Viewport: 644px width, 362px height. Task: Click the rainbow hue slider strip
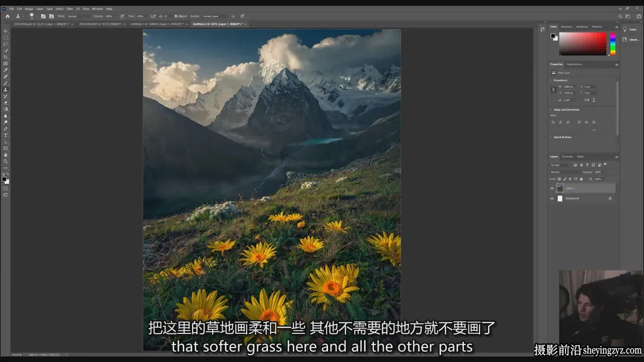click(x=613, y=44)
